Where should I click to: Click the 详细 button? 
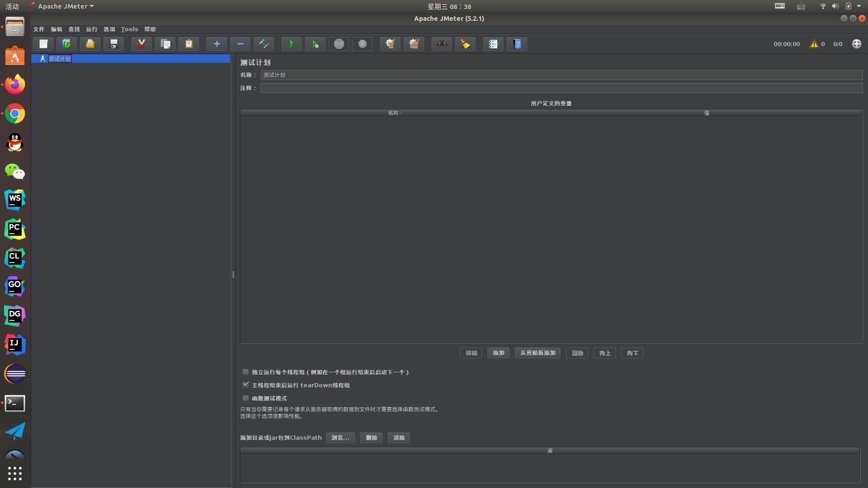tap(471, 353)
